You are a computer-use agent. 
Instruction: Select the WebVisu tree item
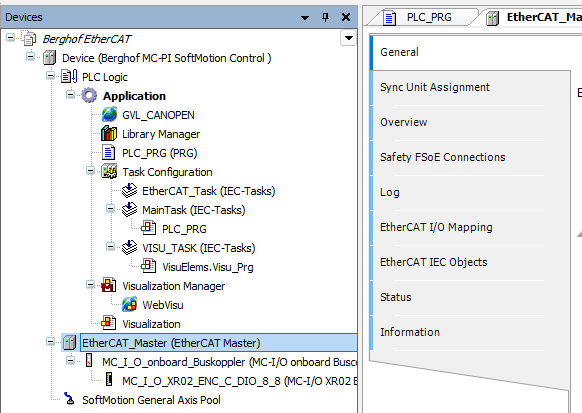point(163,305)
